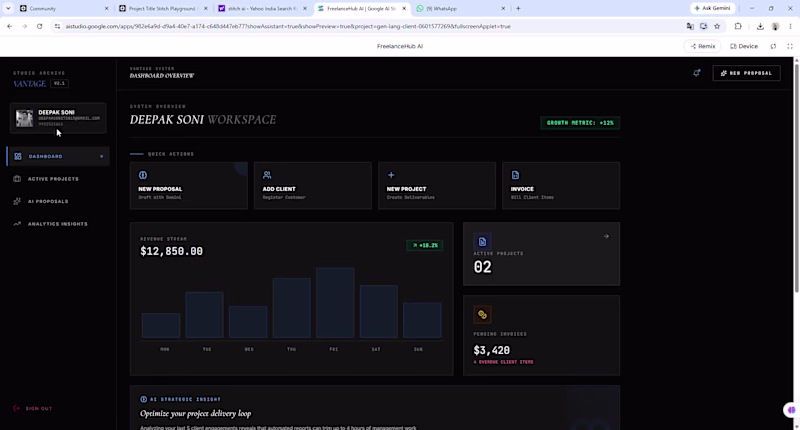Image resolution: width=800 pixels, height=430 pixels.
Task: Click the Optimize your project delivery loop heading
Action: [195, 414]
